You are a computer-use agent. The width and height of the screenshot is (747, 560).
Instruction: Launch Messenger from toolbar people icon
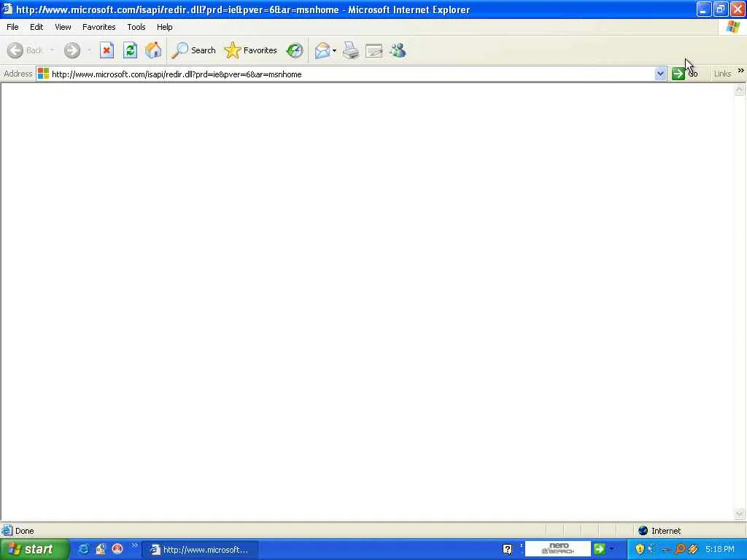click(x=398, y=50)
